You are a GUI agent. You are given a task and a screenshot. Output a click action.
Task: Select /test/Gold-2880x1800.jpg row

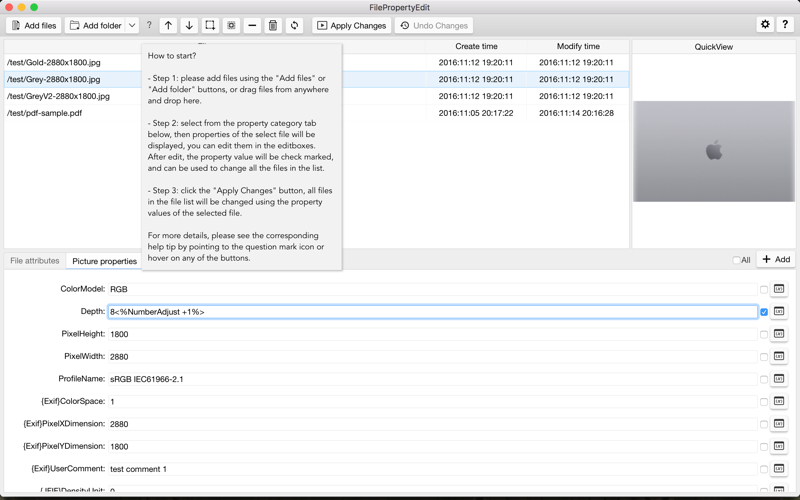pyautogui.click(x=316, y=62)
